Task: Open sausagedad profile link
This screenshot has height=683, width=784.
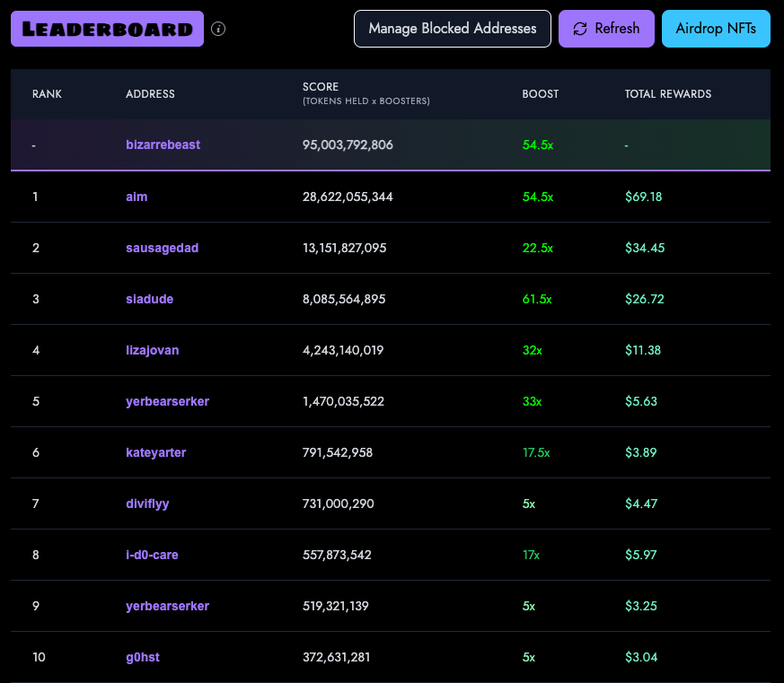Action: [x=162, y=249]
